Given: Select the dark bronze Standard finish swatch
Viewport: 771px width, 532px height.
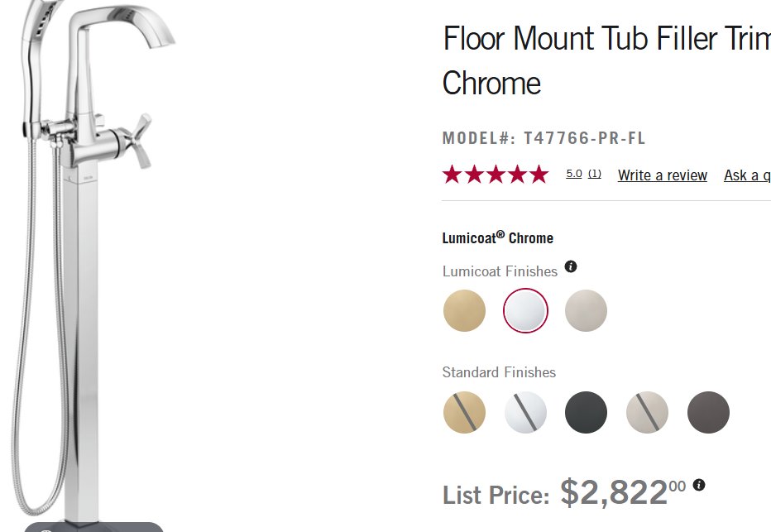Looking at the screenshot, I should pos(709,412).
